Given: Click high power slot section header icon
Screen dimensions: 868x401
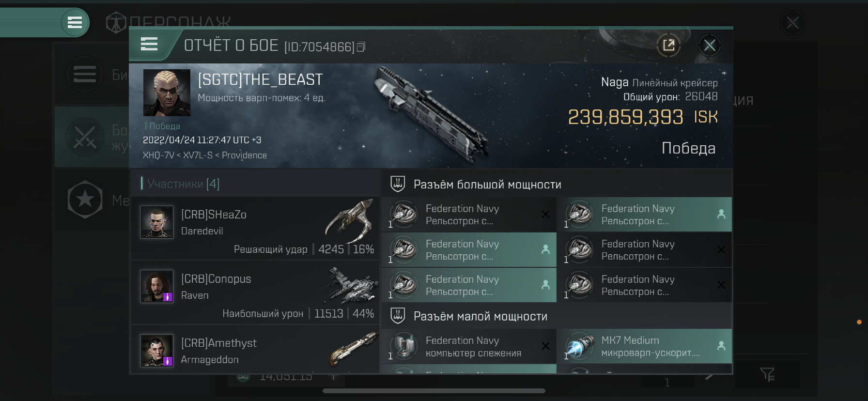Looking at the screenshot, I should (398, 184).
